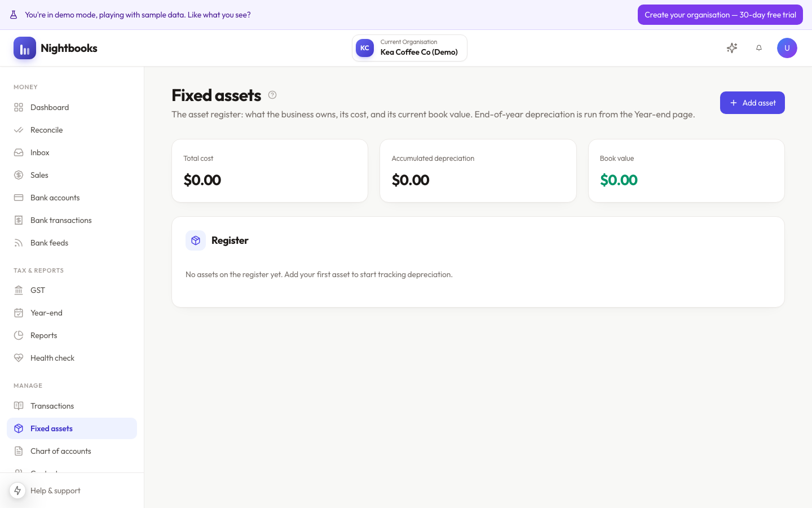Click the Bank feeds signal icon
Screen dimensions: 812x508
19,243
